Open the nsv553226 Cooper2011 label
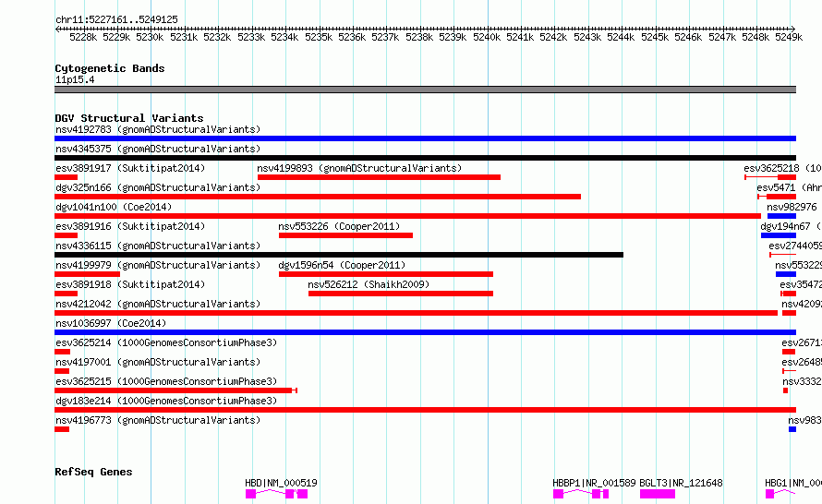The height and width of the screenshot is (504, 822). point(339,226)
